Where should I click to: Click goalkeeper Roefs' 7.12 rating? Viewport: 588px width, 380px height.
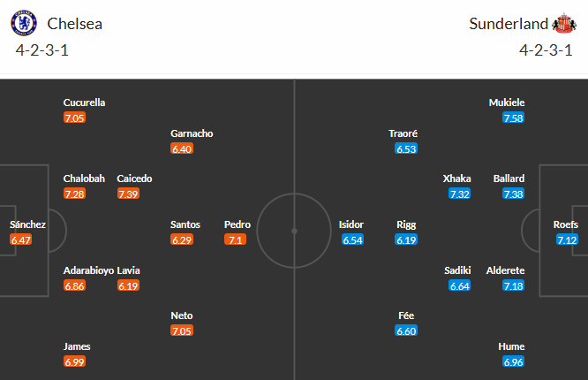pyautogui.click(x=568, y=239)
